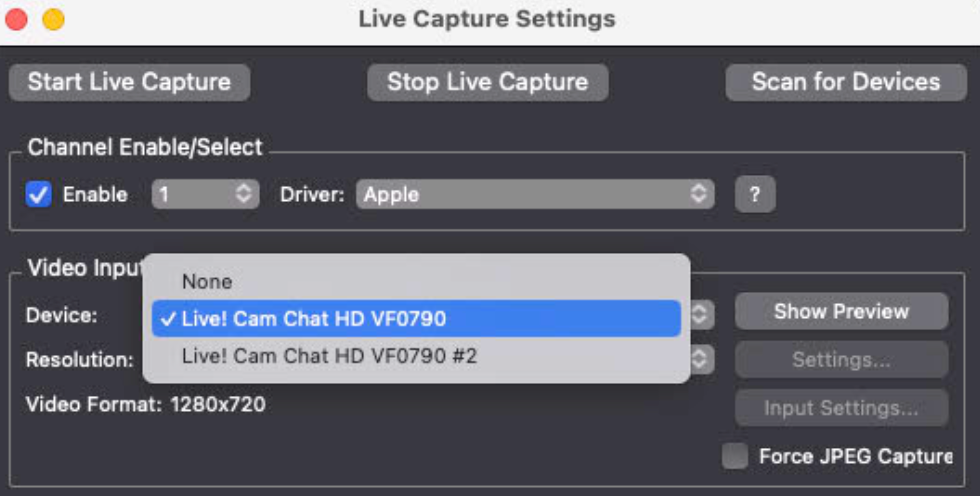
Task: Open the channel number 1 dropdown
Action: pos(206,194)
